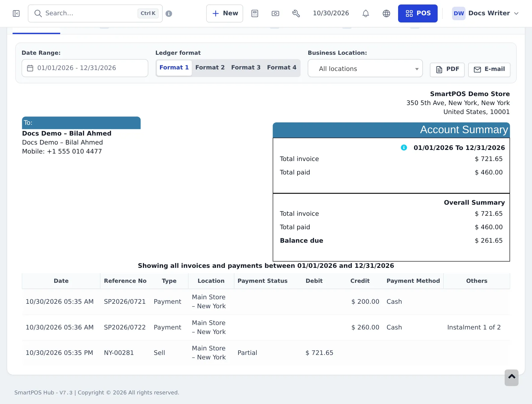532x404 pixels.
Task: Select reference SP2026/0721
Action: (125, 302)
